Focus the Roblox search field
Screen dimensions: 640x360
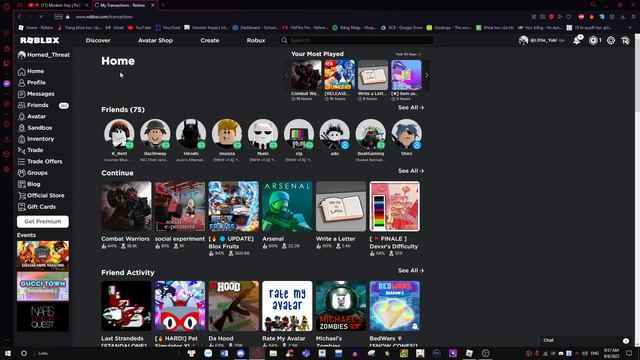[361, 40]
